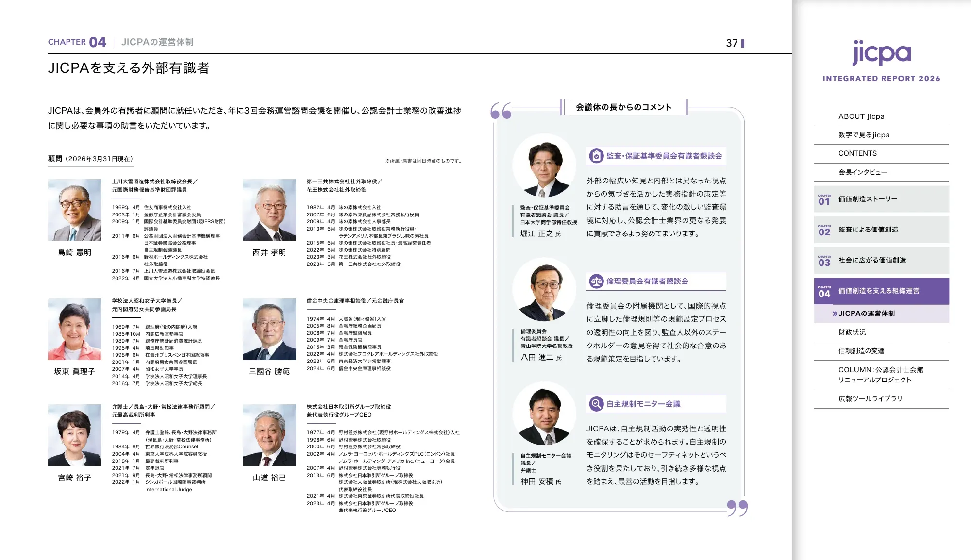Click name 三國谷 勝範
The image size is (971, 560).
[269, 372]
